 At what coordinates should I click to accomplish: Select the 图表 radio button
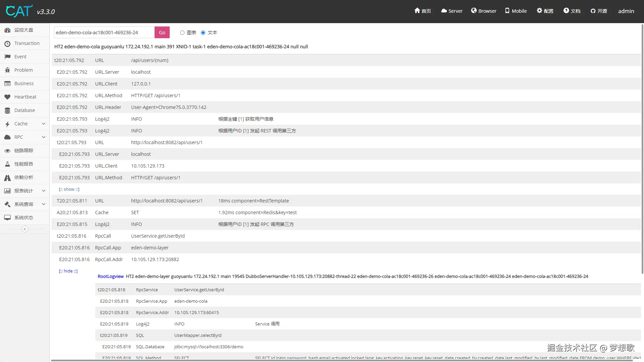point(182,33)
